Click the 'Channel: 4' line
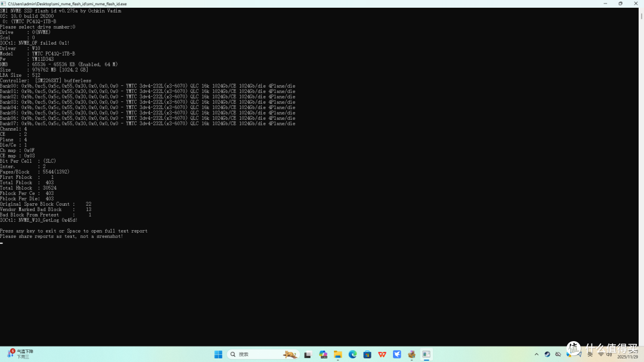Viewport: 644px width, 362px height. 14,129
